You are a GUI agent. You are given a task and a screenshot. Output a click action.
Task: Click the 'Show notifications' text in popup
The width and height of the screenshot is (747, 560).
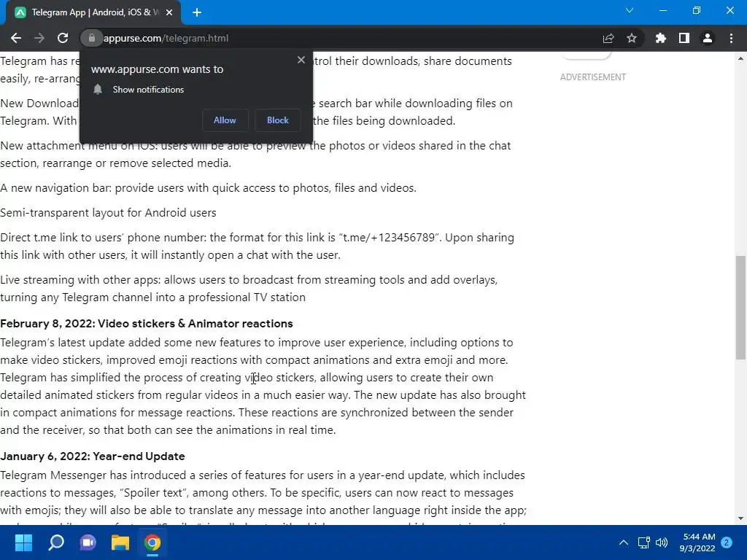(x=148, y=90)
